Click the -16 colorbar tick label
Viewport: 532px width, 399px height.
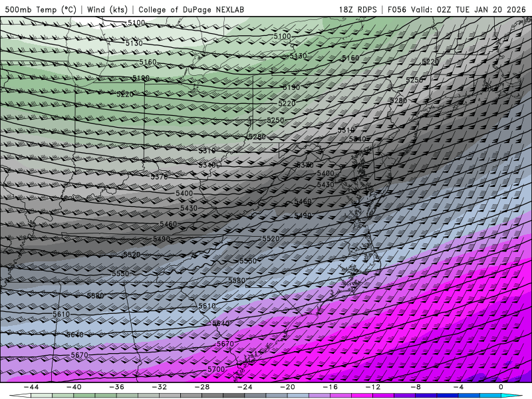pyautogui.click(x=331, y=387)
